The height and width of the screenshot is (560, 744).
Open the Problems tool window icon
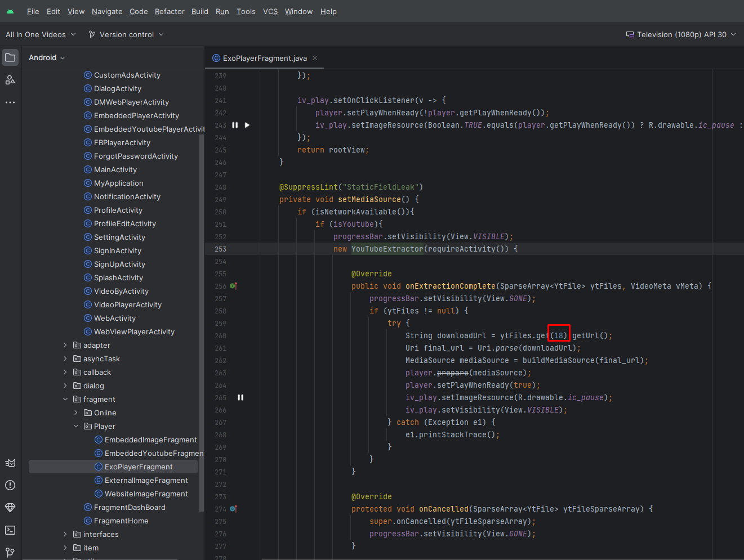tap(10, 485)
